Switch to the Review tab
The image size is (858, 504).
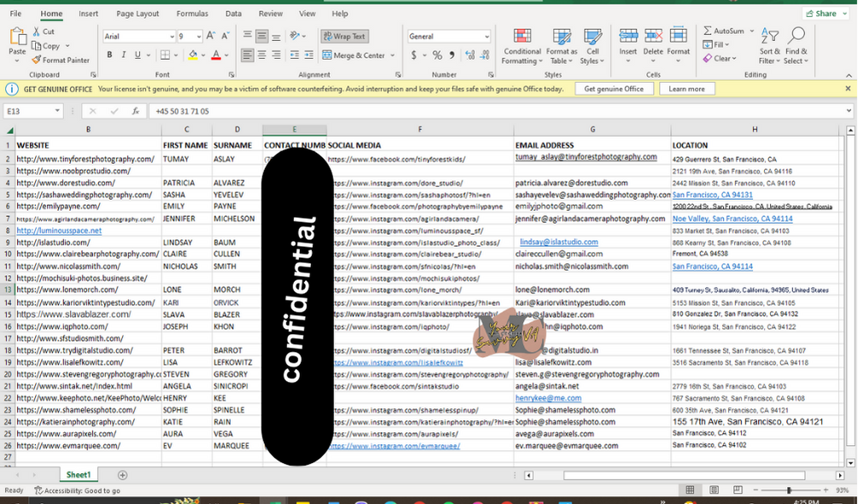coord(271,13)
